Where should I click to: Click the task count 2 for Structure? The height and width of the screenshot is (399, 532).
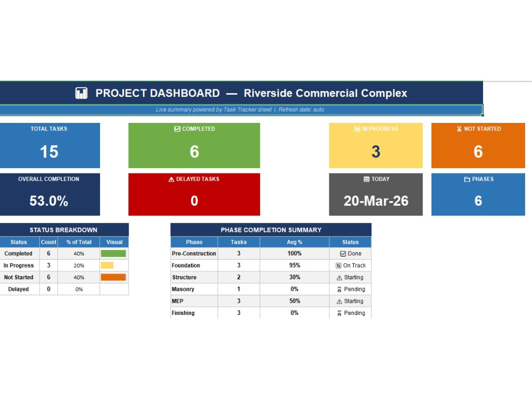click(239, 277)
